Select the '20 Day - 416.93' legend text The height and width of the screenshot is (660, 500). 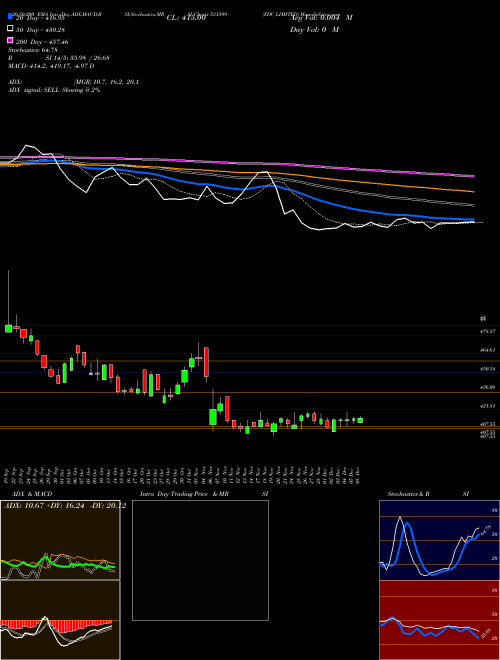tap(40, 18)
